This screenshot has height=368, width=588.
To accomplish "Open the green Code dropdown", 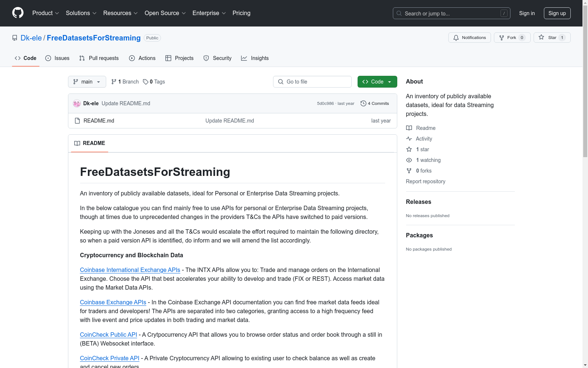I will [377, 82].
